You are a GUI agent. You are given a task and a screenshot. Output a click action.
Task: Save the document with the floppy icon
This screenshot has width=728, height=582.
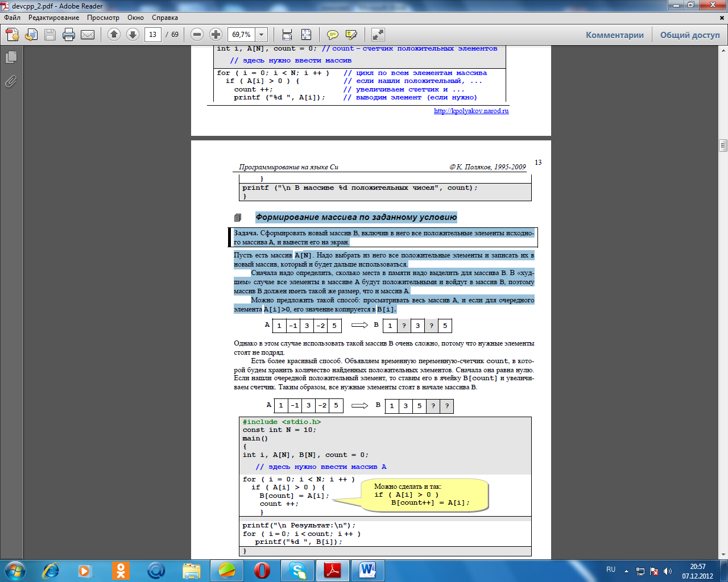pyautogui.click(x=50, y=35)
